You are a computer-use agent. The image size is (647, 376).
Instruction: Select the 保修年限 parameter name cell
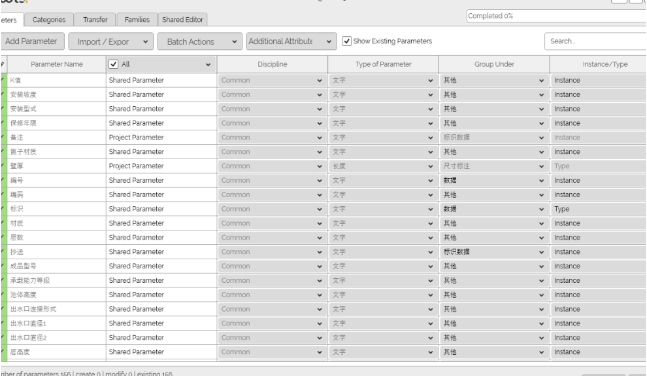pyautogui.click(x=57, y=123)
